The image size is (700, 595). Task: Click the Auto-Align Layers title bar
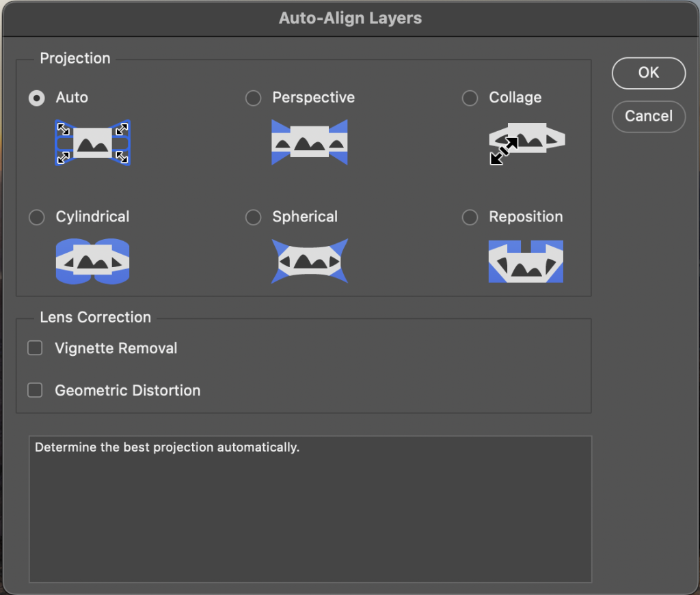click(x=350, y=18)
